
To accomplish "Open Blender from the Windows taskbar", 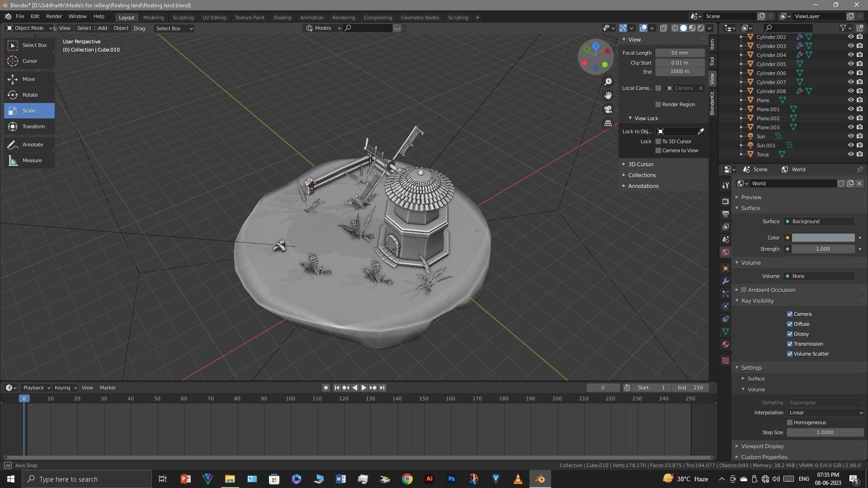I will 540,479.
